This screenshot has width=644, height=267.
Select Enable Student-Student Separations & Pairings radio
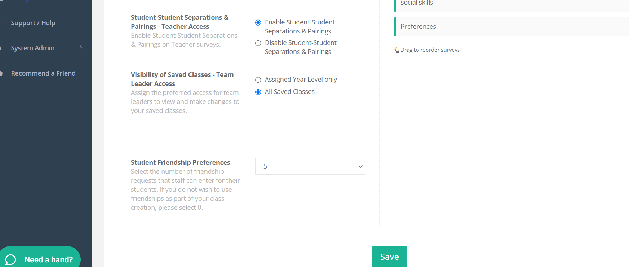click(x=258, y=23)
